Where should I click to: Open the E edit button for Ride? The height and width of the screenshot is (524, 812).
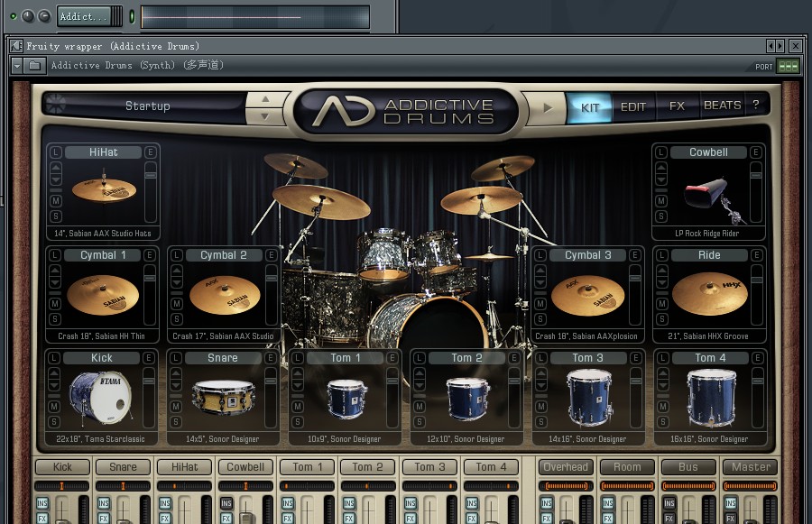[757, 254]
